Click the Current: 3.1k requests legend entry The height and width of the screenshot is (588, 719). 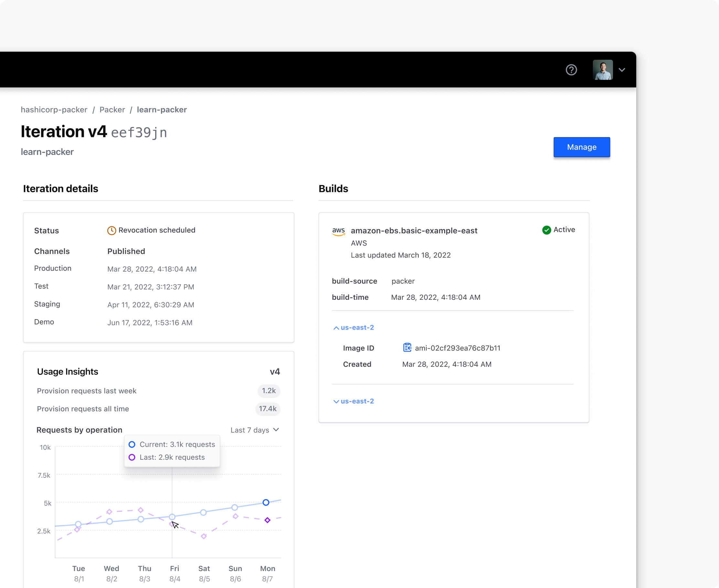[172, 444]
